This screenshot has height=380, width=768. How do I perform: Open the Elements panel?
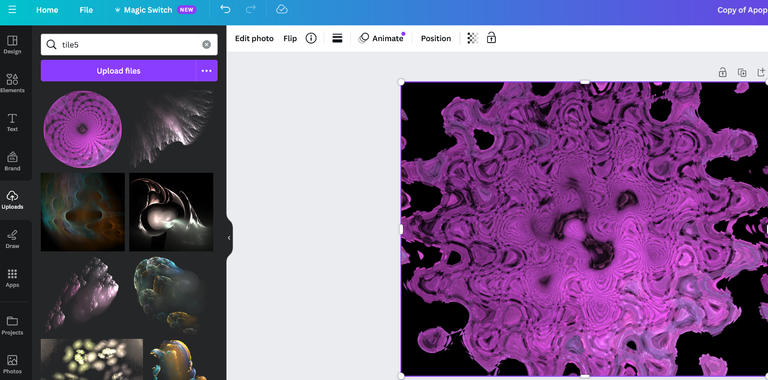click(12, 83)
